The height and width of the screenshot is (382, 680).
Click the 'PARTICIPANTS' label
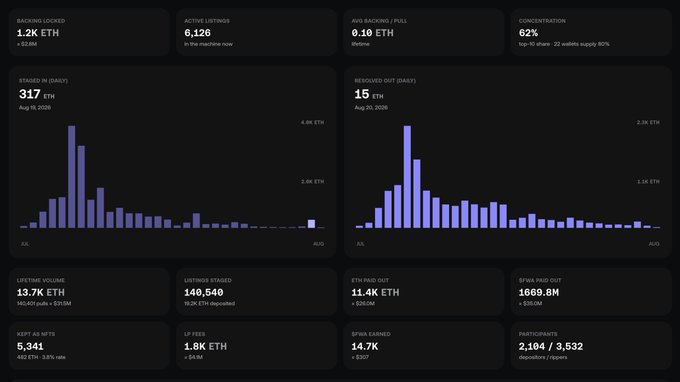[538, 334]
